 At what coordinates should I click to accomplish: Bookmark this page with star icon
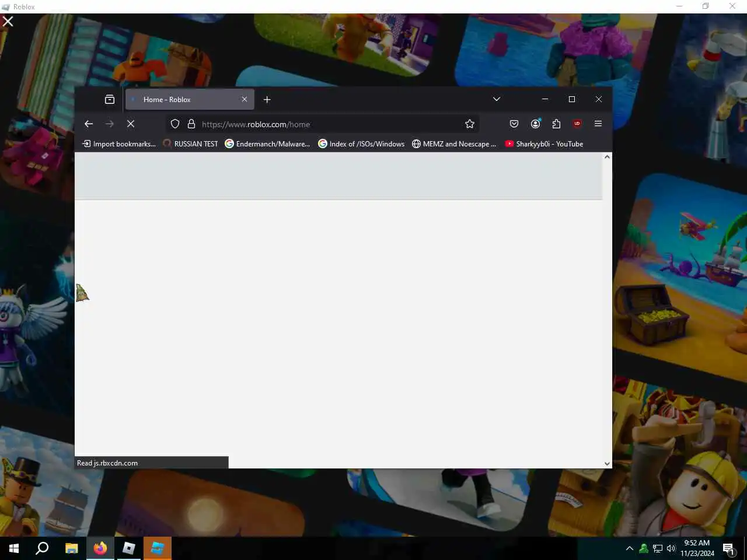point(470,124)
